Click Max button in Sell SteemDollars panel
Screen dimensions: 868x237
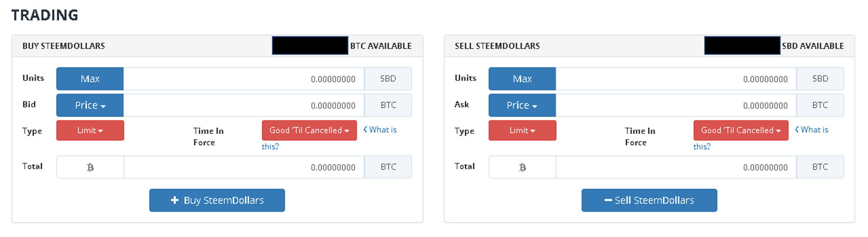(522, 79)
